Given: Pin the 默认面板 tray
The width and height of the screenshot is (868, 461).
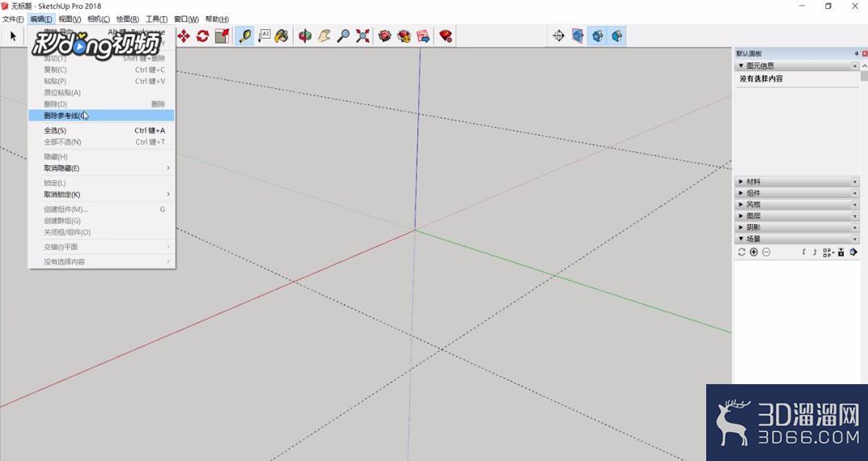Looking at the screenshot, I should (x=857, y=53).
